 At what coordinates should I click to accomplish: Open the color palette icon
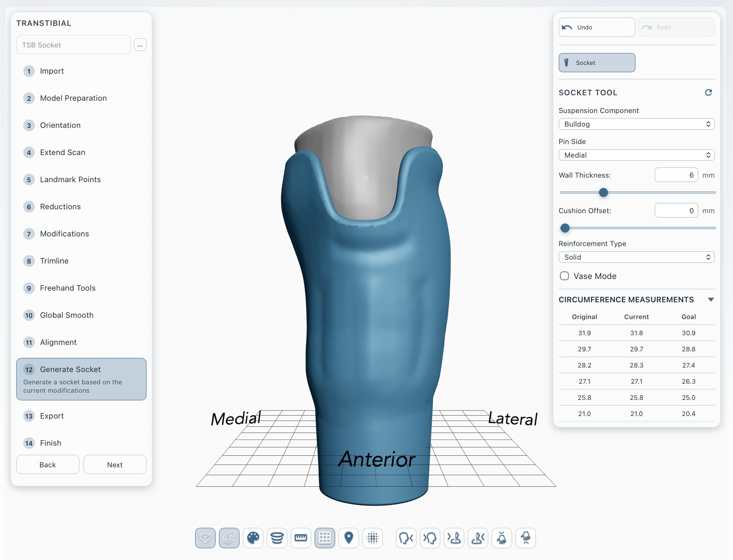[x=253, y=538]
